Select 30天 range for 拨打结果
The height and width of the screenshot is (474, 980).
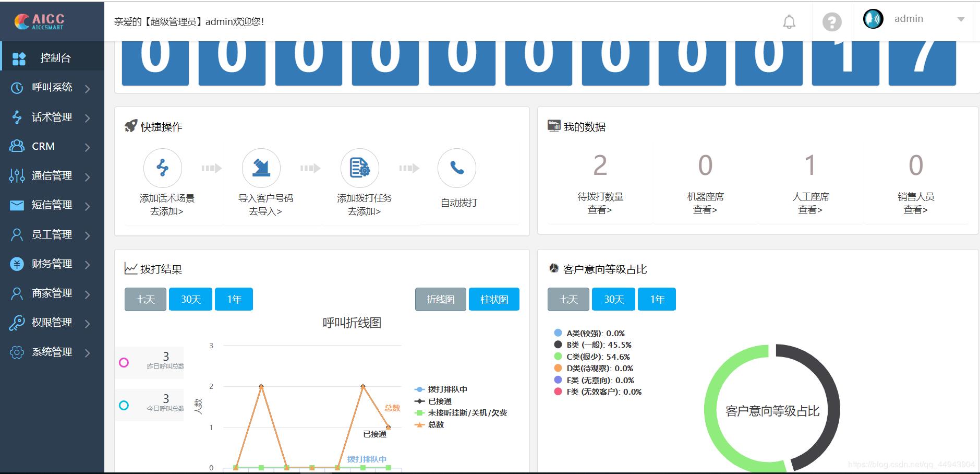click(190, 300)
